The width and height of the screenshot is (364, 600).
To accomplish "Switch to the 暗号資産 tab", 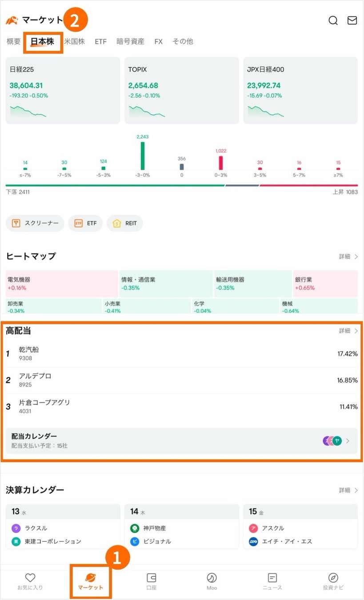I will coord(130,42).
